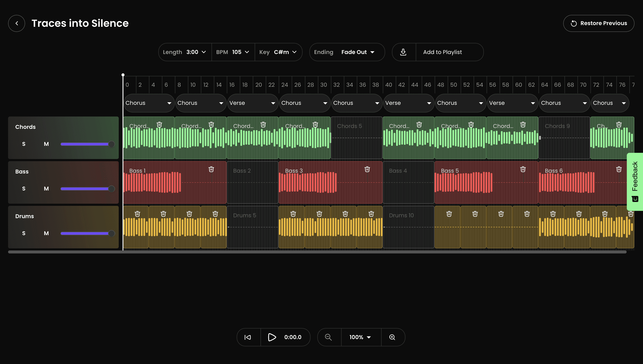The height and width of the screenshot is (364, 643).
Task: Skip to the beginning of the track
Action: click(x=248, y=337)
